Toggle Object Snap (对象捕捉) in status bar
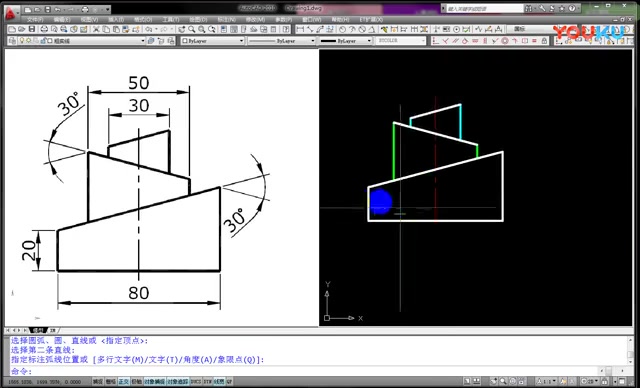 [x=155, y=382]
